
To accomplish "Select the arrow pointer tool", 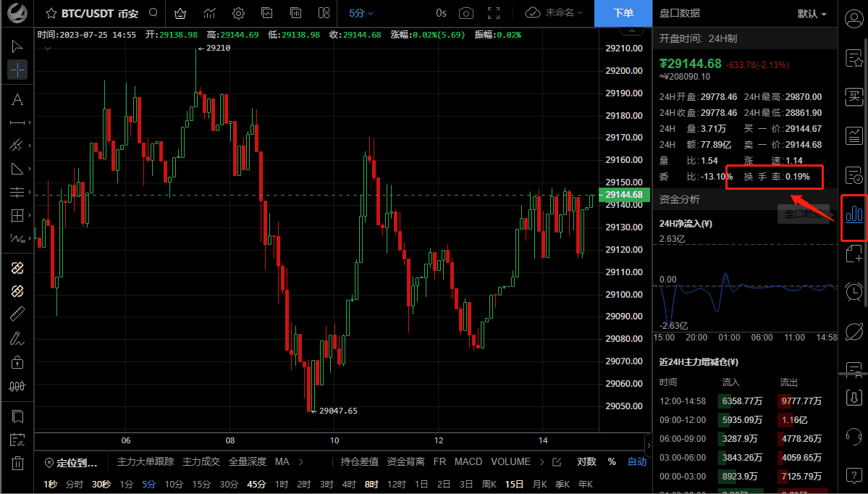I will pyautogui.click(x=17, y=46).
